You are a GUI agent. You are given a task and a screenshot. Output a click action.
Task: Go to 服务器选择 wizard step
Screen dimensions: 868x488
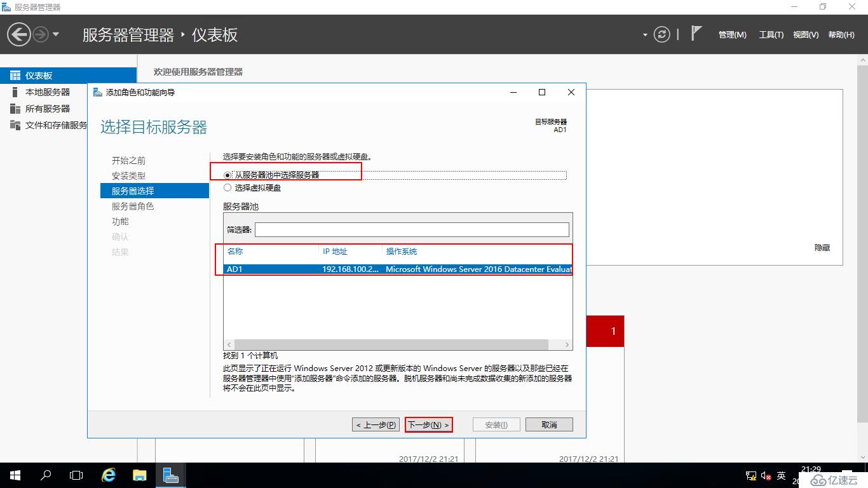click(154, 191)
